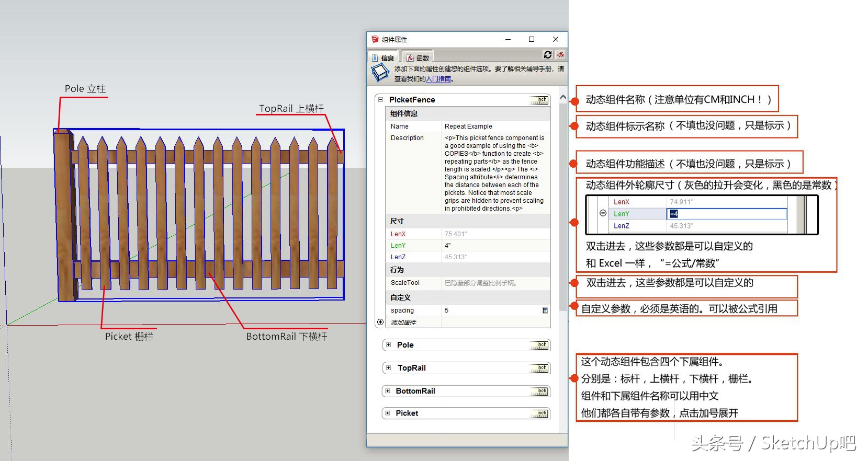Toggle the Picket inch unit ruler
This screenshot has height=461, width=868.
(540, 413)
